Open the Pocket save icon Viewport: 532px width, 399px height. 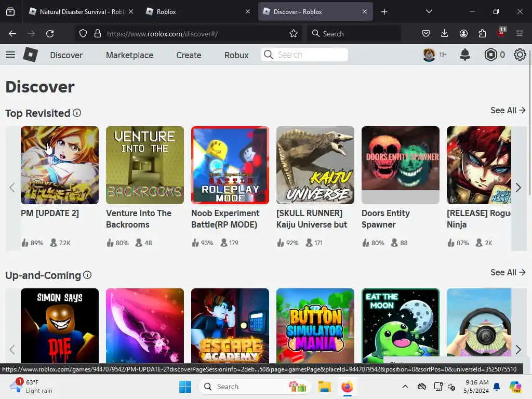pyautogui.click(x=426, y=33)
